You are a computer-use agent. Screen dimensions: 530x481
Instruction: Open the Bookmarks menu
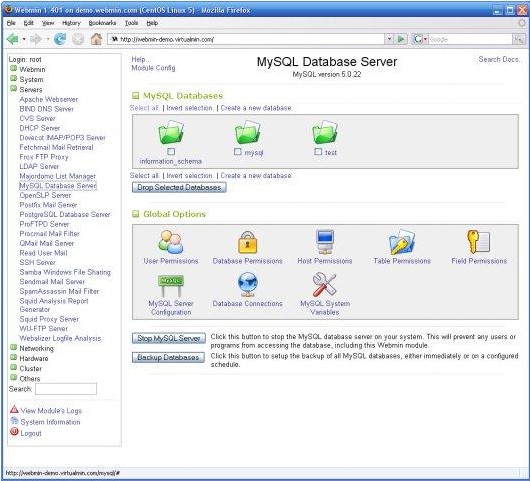tap(102, 23)
